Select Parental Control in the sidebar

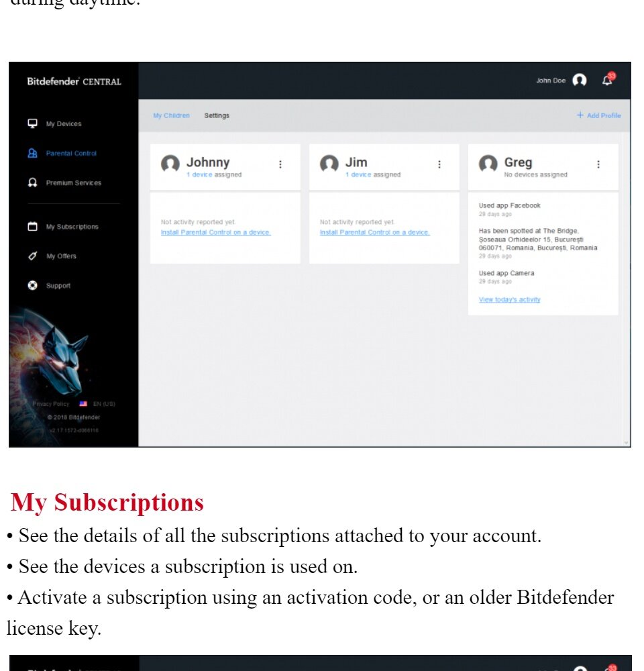point(71,153)
